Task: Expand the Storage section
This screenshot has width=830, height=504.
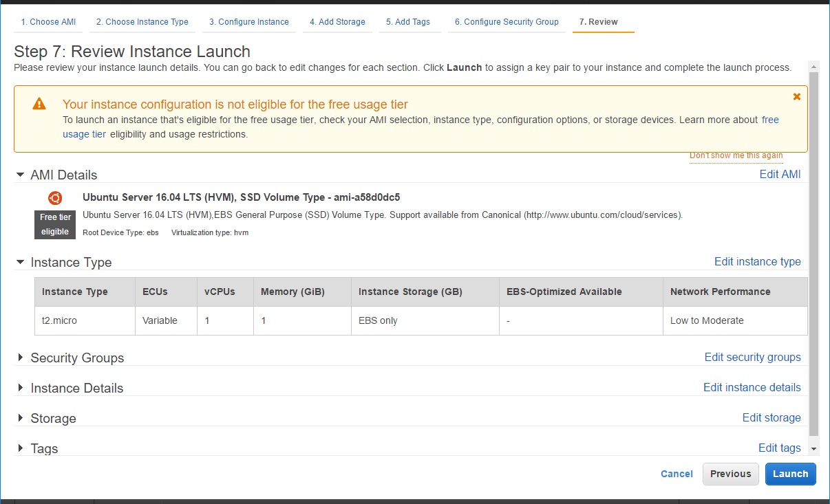Action: [x=21, y=418]
